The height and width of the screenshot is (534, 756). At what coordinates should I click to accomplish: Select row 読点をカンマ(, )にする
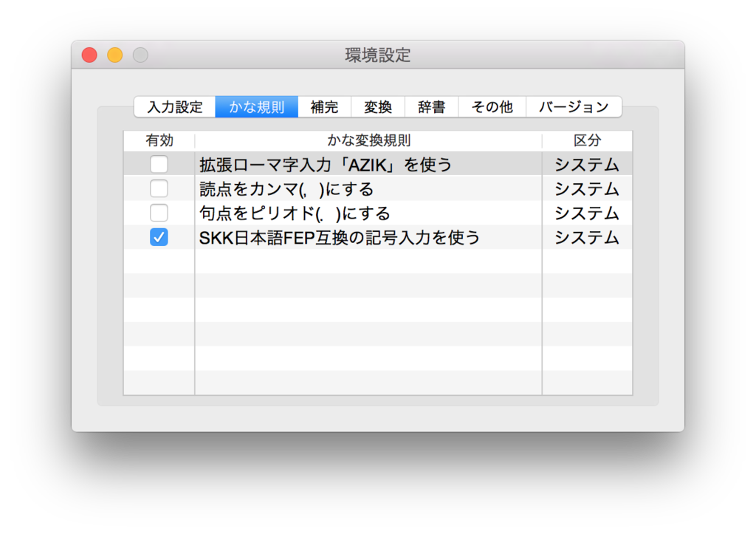378,188
